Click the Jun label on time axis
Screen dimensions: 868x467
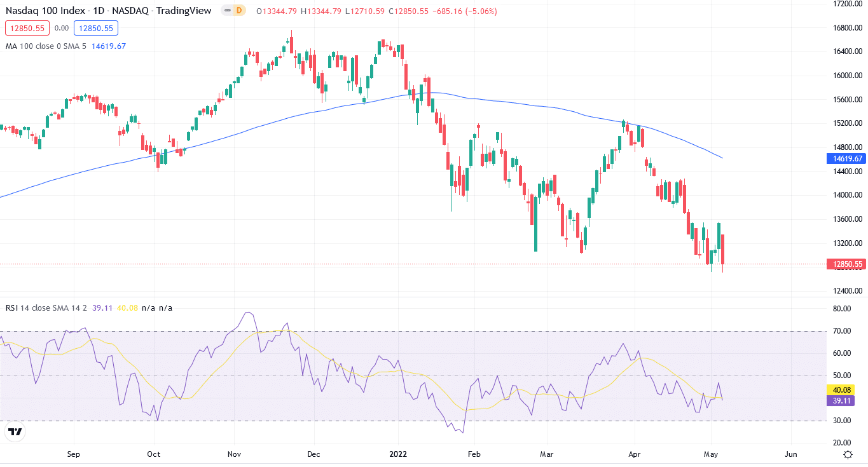pos(790,454)
